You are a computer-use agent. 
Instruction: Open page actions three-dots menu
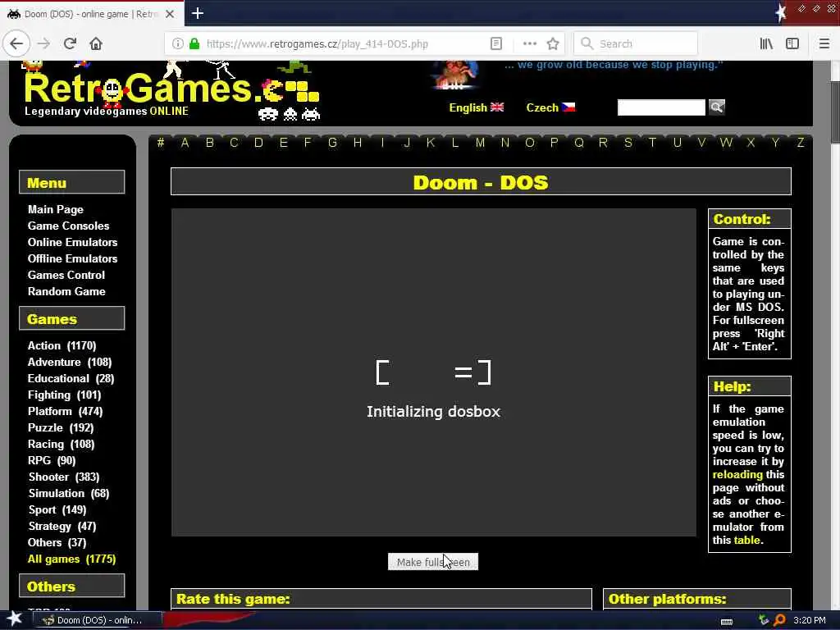(x=529, y=44)
